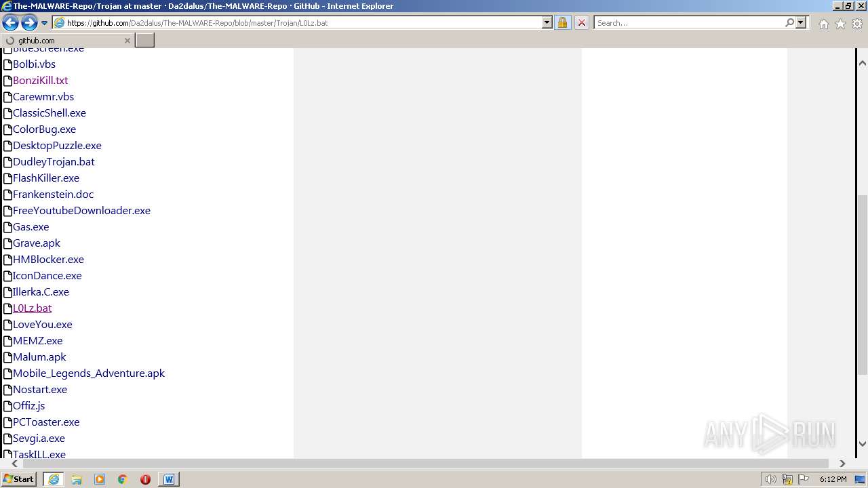Screen dimensions: 868x488
Task: Close the github.com tab
Action: tap(127, 41)
